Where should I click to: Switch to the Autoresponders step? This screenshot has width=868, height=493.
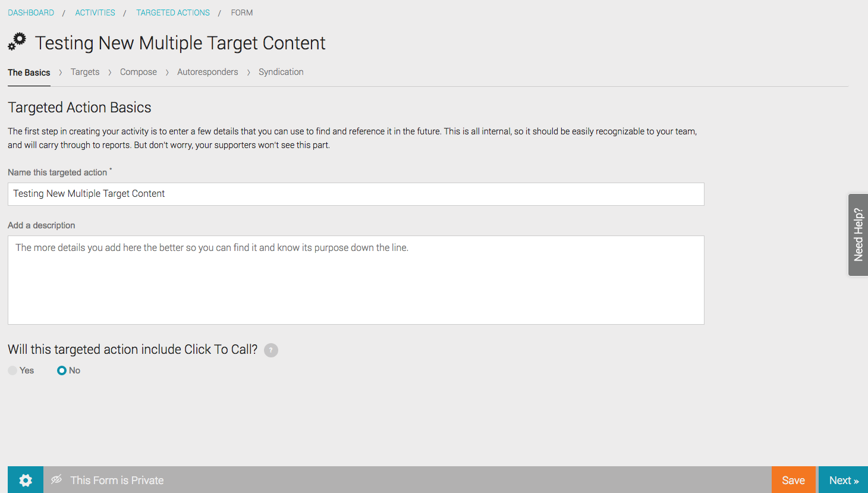(207, 72)
